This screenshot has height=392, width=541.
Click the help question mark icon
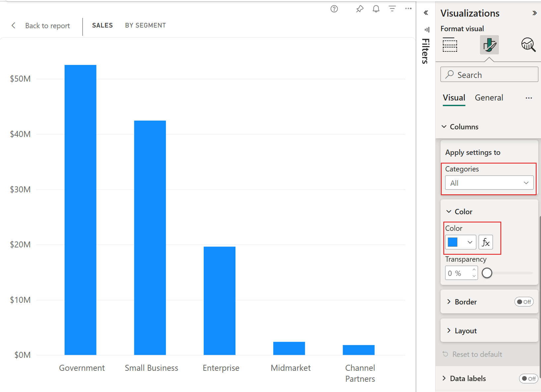tap(334, 9)
